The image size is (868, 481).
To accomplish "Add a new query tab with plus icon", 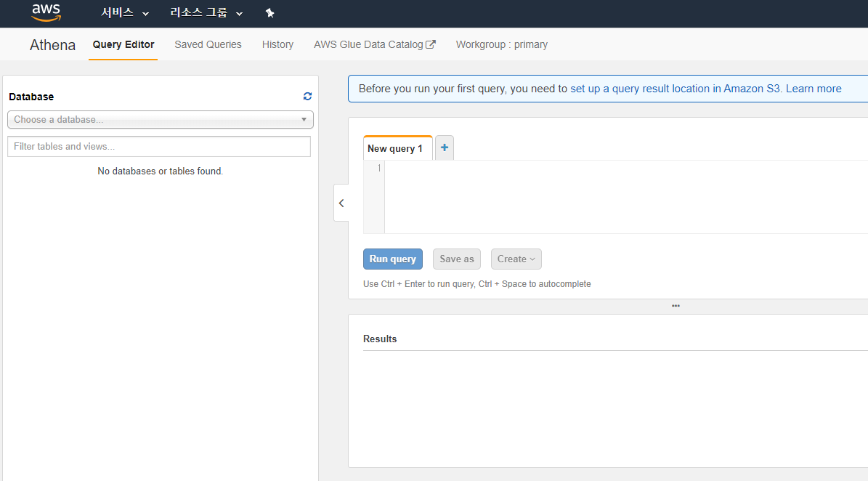I will (445, 147).
